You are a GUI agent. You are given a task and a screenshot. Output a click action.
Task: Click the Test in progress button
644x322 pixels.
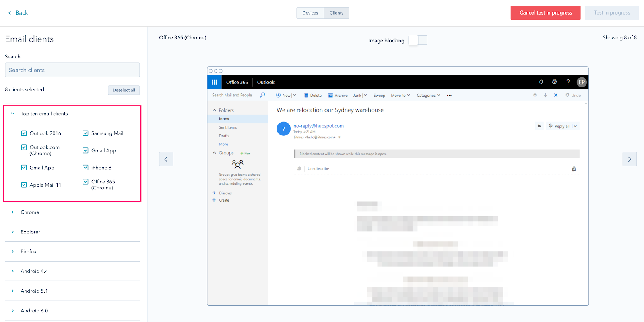click(x=611, y=13)
